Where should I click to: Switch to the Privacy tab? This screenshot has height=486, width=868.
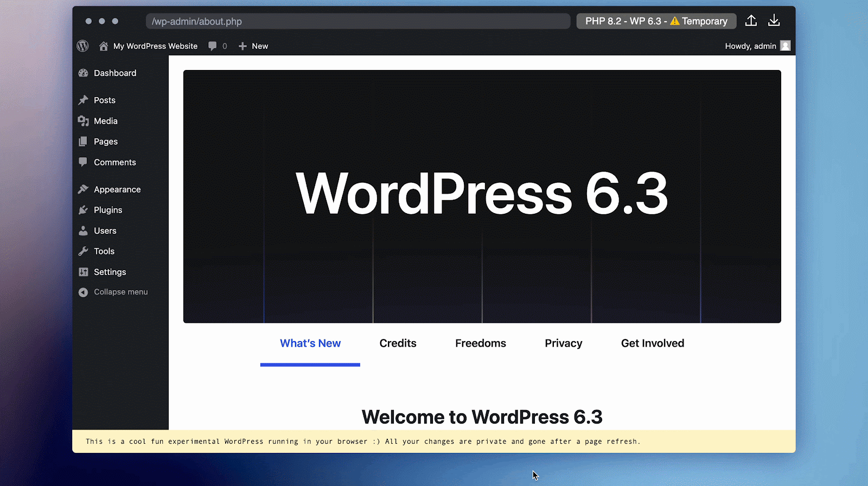click(564, 343)
